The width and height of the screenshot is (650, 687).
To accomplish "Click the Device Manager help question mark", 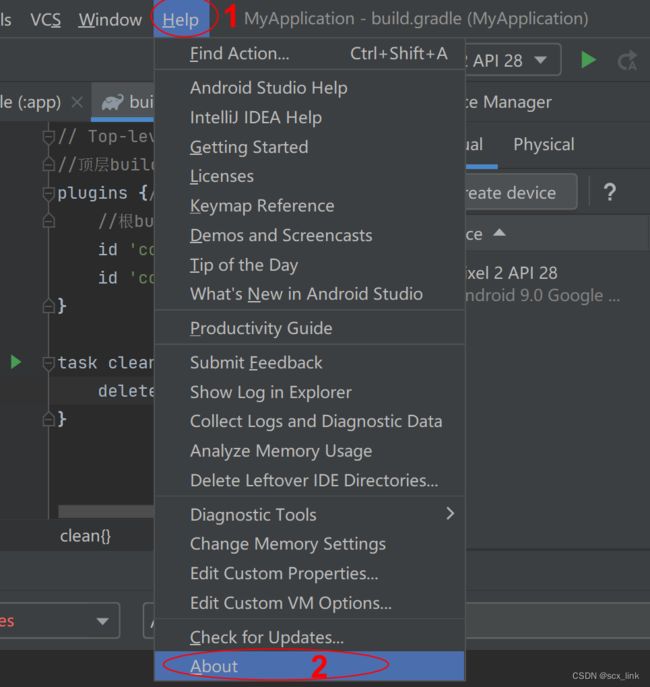I will 610,192.
